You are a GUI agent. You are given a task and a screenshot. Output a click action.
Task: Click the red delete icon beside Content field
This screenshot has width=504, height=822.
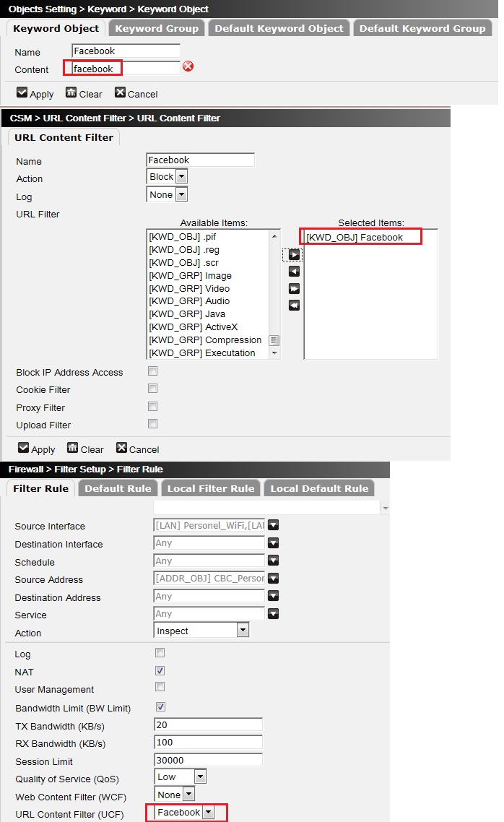188,67
